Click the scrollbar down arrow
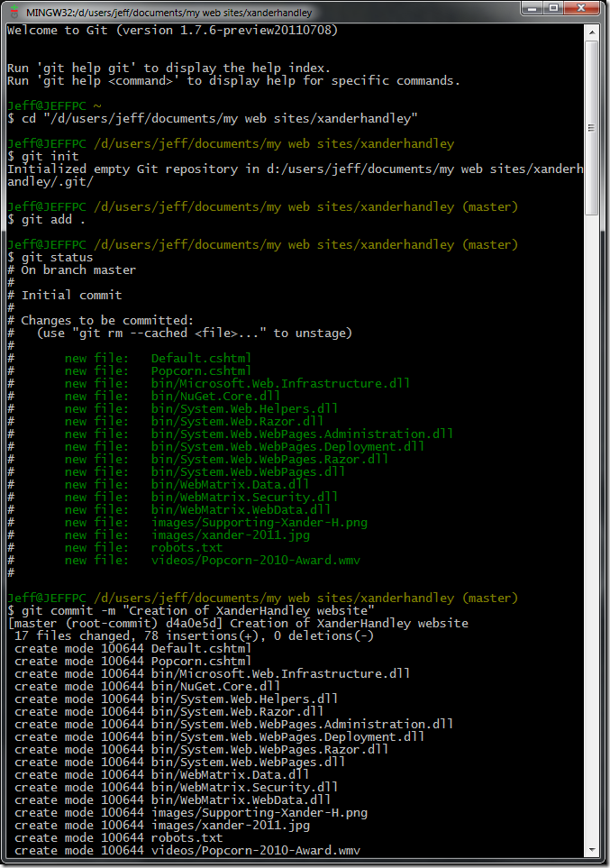610x868 pixels. tap(592, 850)
